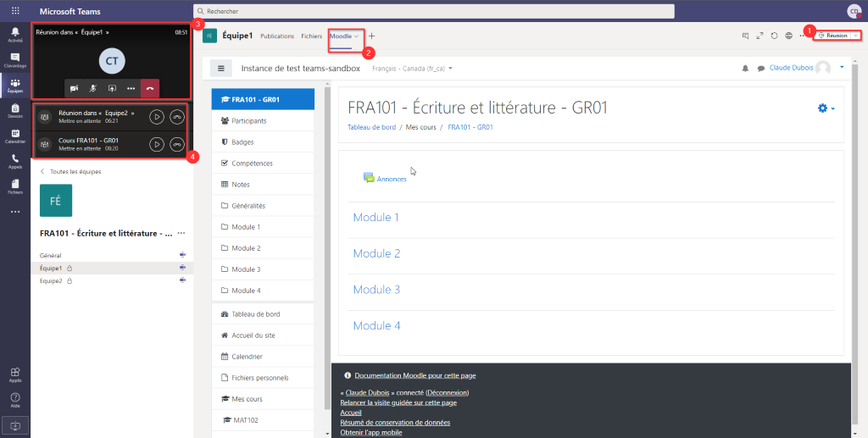Viewport: 868px width, 438px height.
Task: Open the Publications tab
Action: pyautogui.click(x=277, y=36)
